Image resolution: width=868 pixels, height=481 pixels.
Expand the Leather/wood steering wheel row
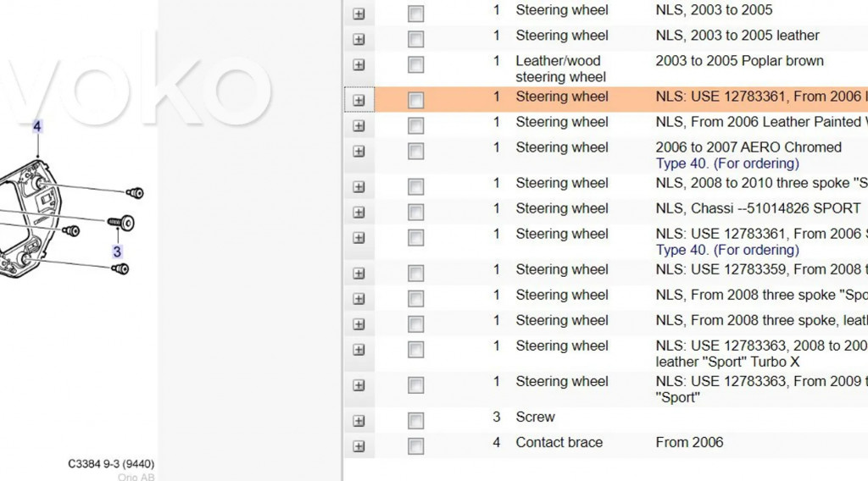pos(359,65)
